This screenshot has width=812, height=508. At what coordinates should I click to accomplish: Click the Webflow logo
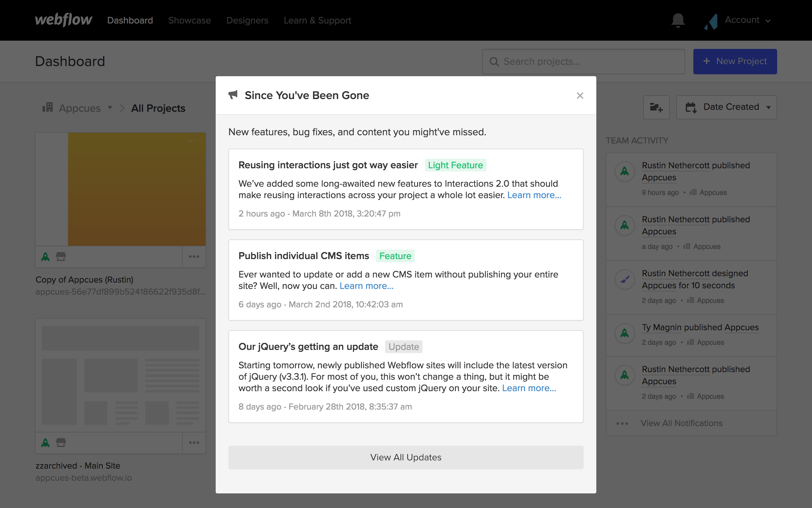tap(63, 20)
